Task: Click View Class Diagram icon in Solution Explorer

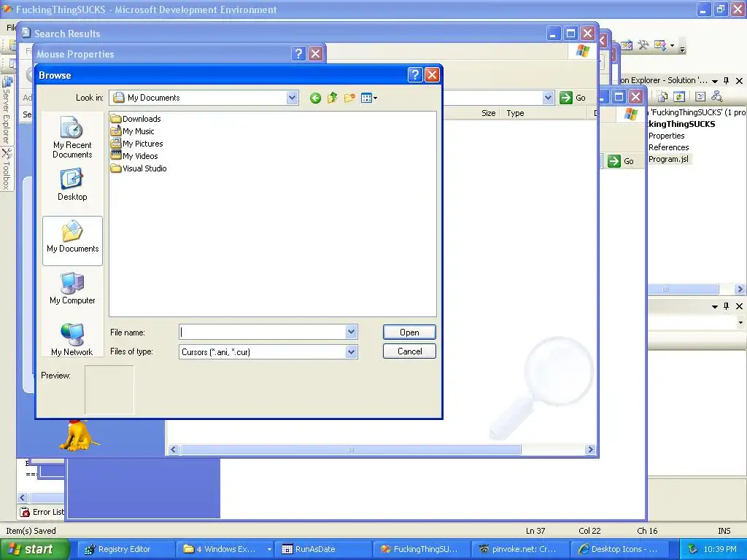Action: pyautogui.click(x=716, y=97)
